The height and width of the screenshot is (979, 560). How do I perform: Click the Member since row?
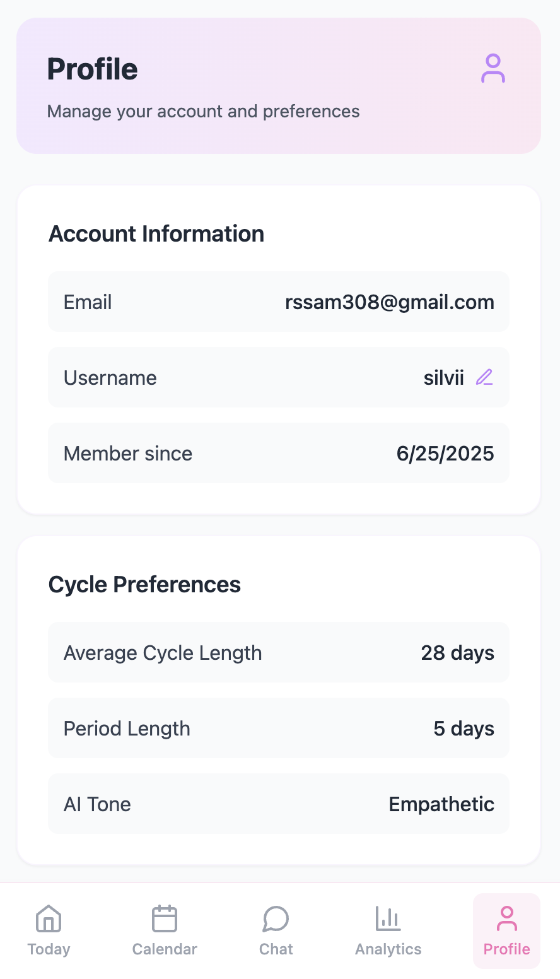(278, 453)
